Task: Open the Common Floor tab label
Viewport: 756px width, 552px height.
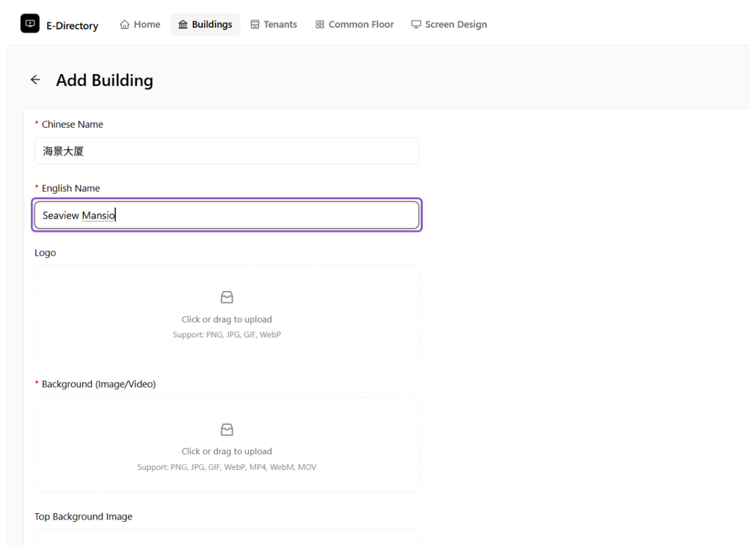Action: (x=361, y=24)
